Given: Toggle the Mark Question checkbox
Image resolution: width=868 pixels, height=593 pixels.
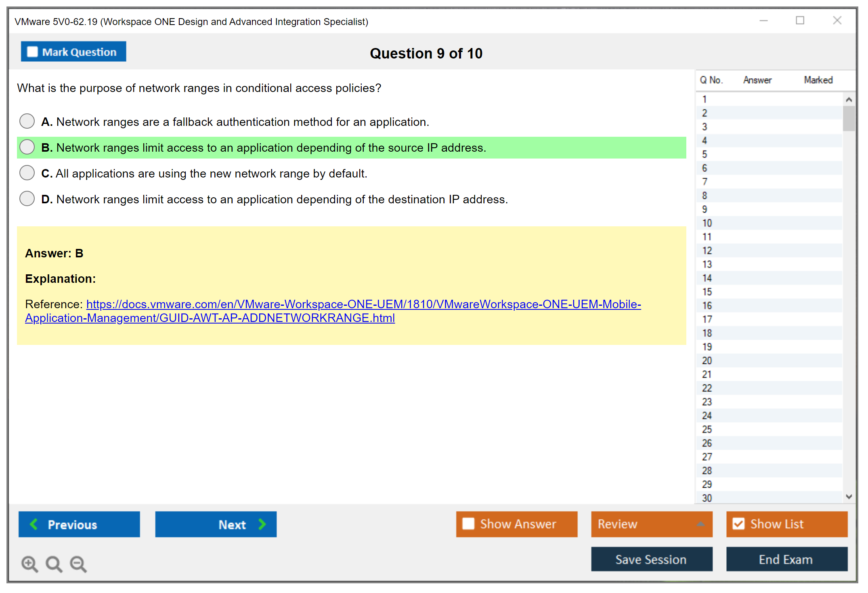Looking at the screenshot, I should click(x=32, y=52).
